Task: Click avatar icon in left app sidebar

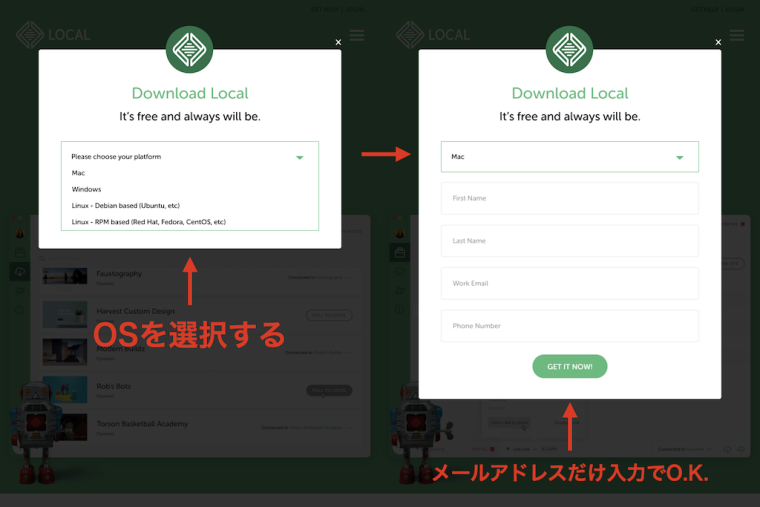Action: click(20, 234)
